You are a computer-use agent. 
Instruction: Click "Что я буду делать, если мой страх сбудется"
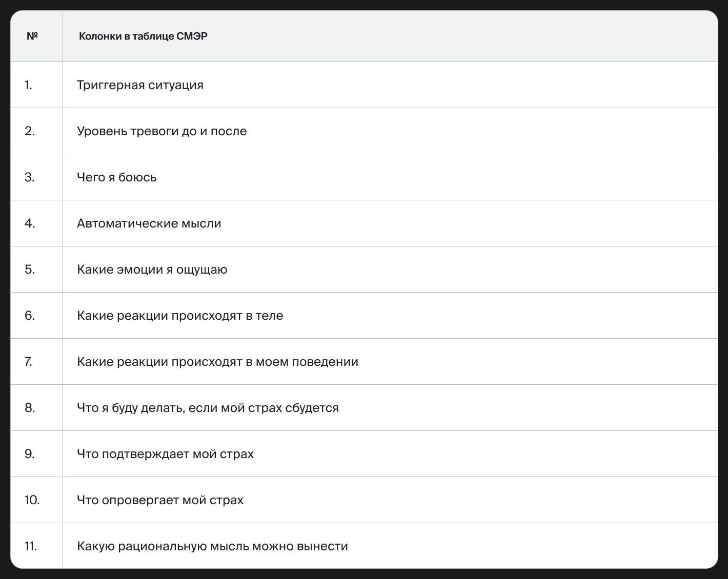pos(208,408)
